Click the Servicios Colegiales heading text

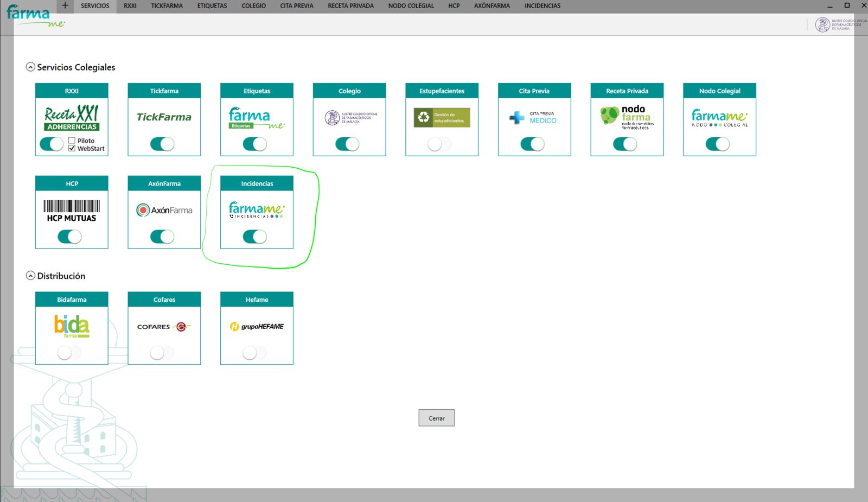coord(76,67)
